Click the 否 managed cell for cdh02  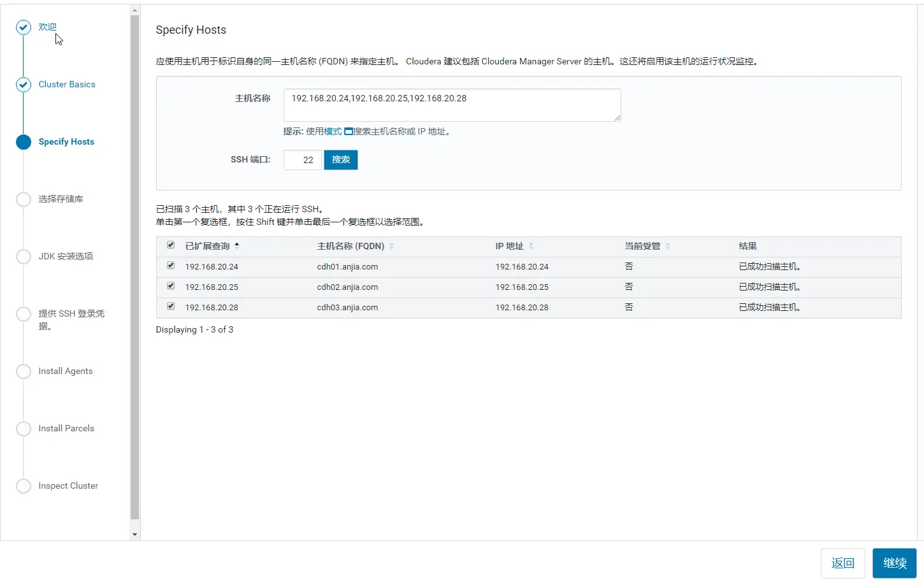coord(629,287)
